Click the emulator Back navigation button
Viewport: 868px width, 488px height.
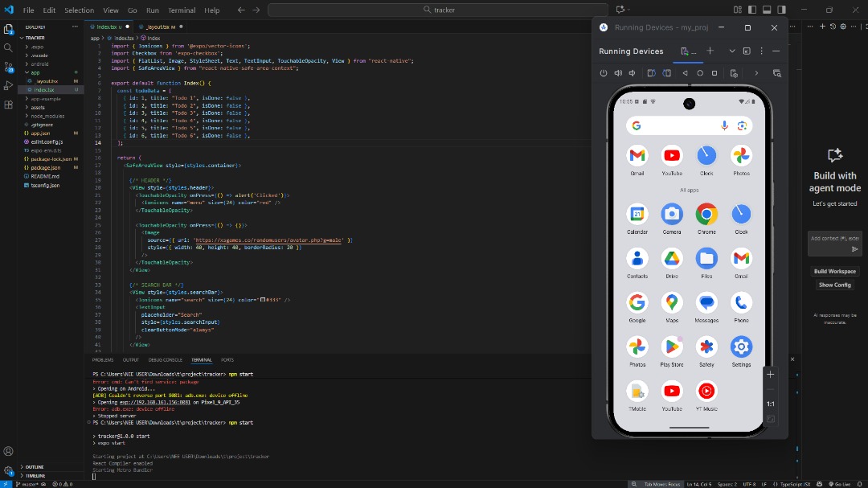pos(686,73)
